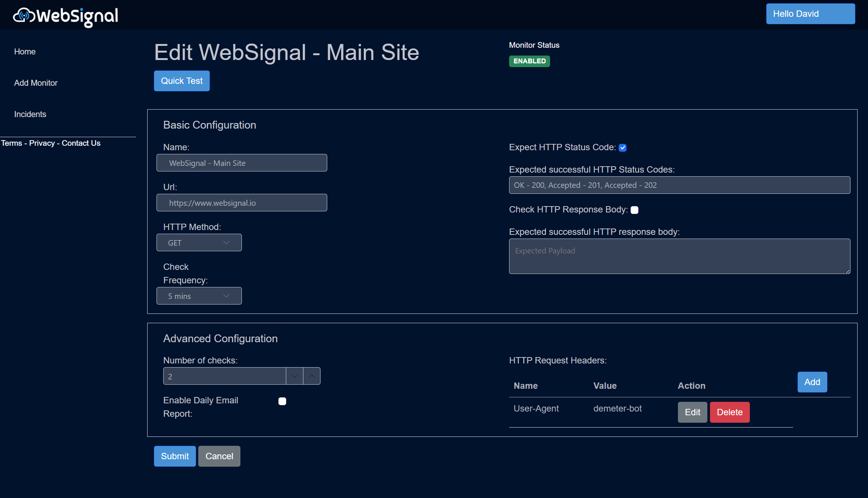868x498 pixels.
Task: Click the Expected Payload text area
Action: 679,256
